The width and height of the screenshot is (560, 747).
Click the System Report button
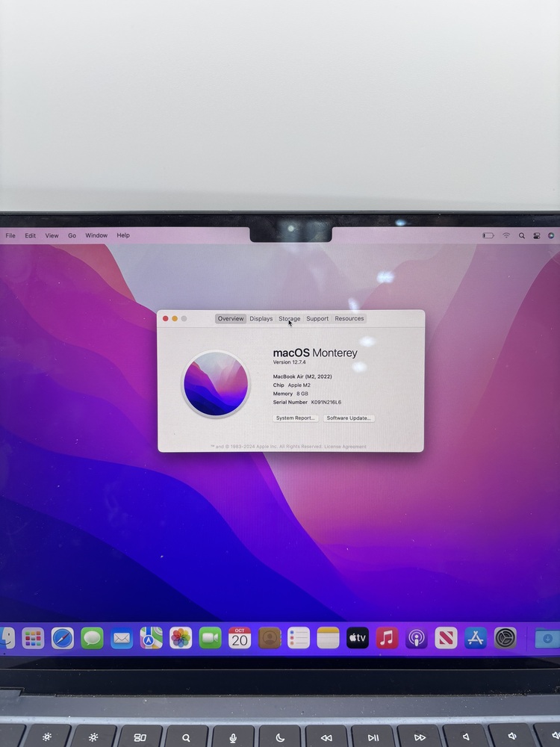click(x=296, y=418)
